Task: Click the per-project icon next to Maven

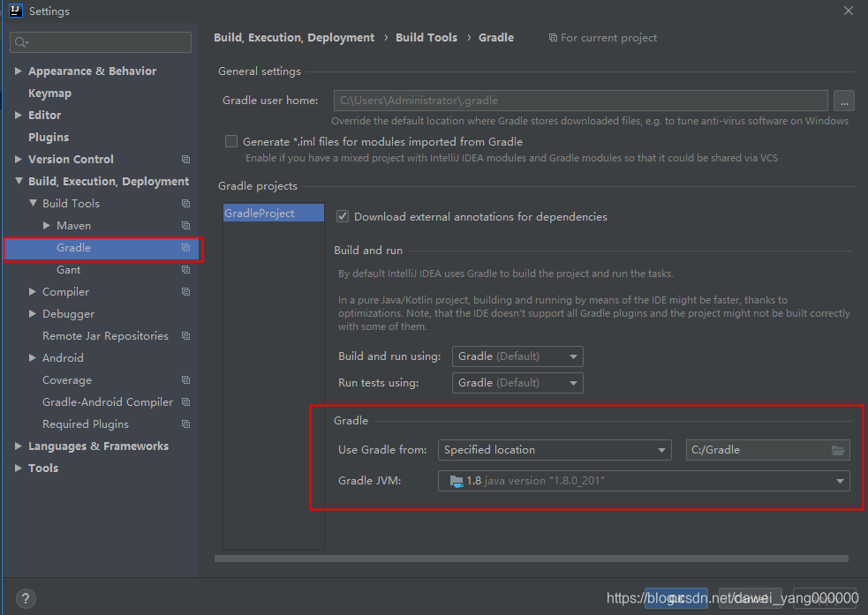Action: pyautogui.click(x=186, y=226)
